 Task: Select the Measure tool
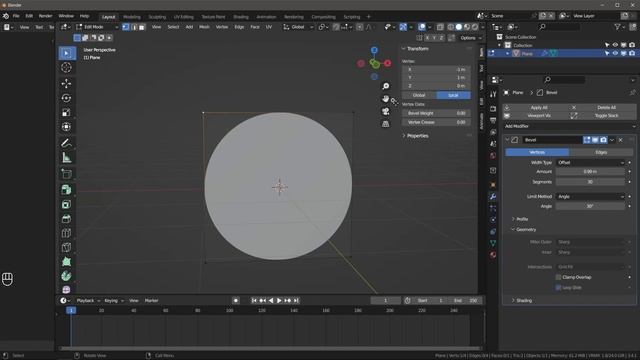pyautogui.click(x=66, y=158)
